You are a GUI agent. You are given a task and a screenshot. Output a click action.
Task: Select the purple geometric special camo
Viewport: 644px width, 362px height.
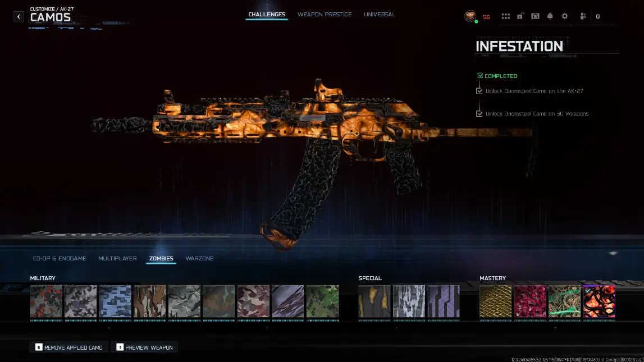444,302
